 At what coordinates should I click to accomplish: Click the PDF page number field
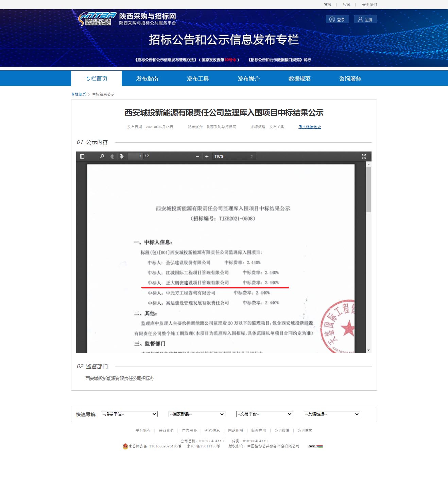[135, 156]
